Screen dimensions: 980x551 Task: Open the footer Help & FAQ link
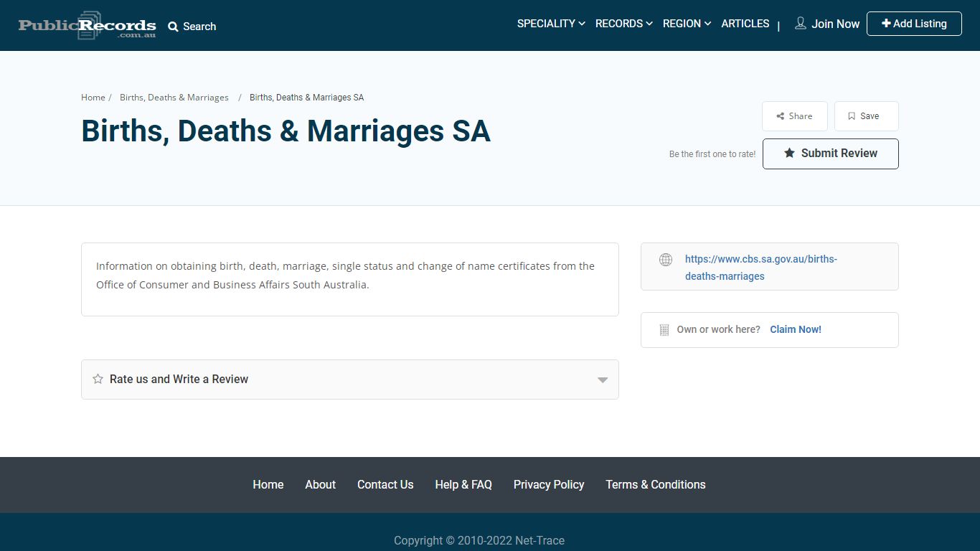pyautogui.click(x=463, y=485)
